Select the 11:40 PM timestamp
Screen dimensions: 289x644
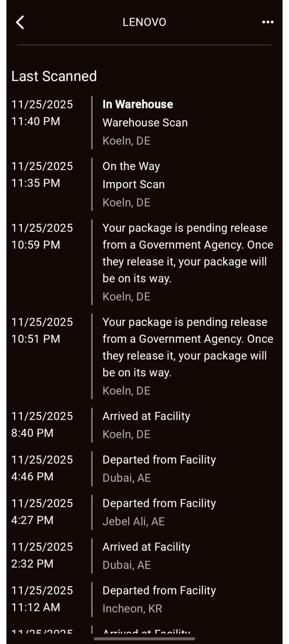pos(36,121)
